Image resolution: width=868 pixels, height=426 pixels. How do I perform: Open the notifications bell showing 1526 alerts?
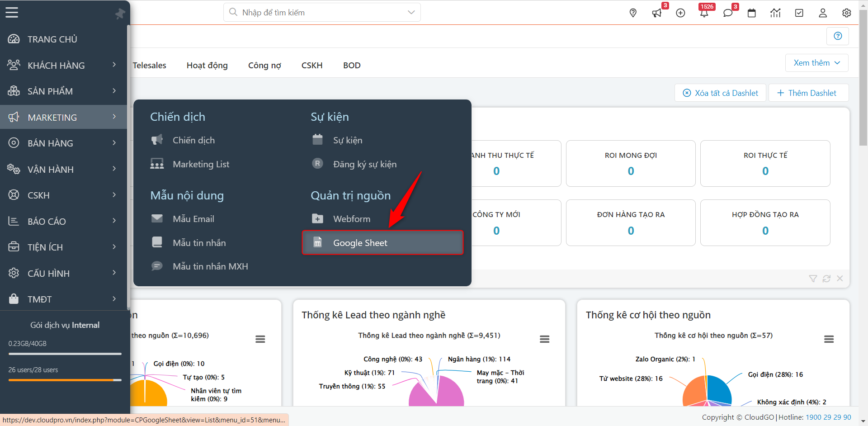pyautogui.click(x=704, y=13)
